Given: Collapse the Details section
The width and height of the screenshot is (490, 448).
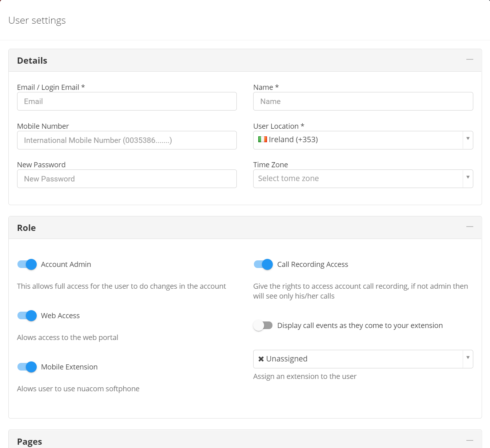Looking at the screenshot, I should [470, 59].
